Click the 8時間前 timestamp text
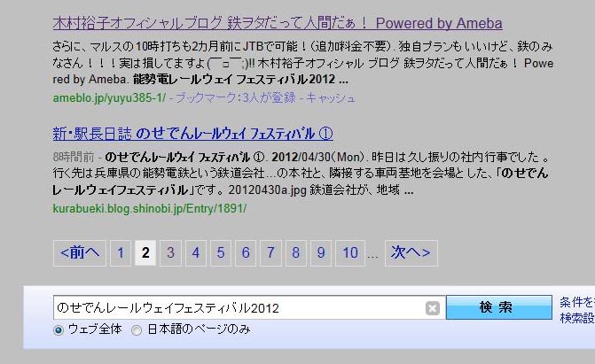 pyautogui.click(x=74, y=157)
